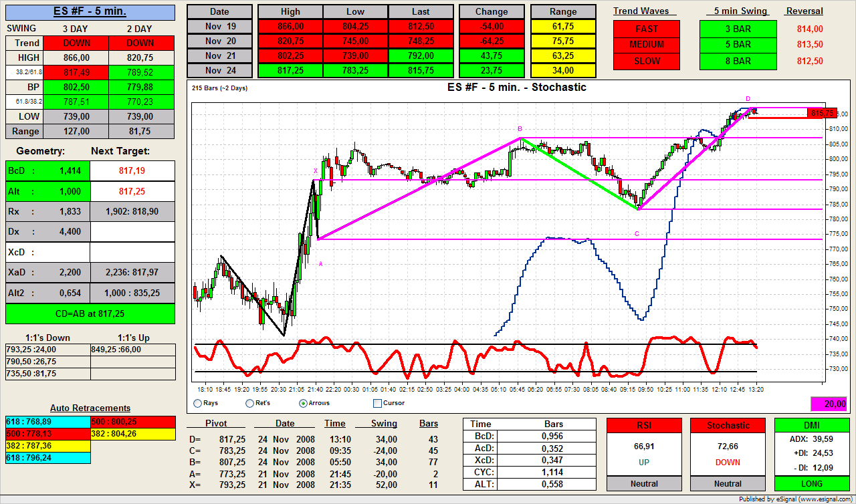Click pivot D= row value 817,25

point(233,439)
